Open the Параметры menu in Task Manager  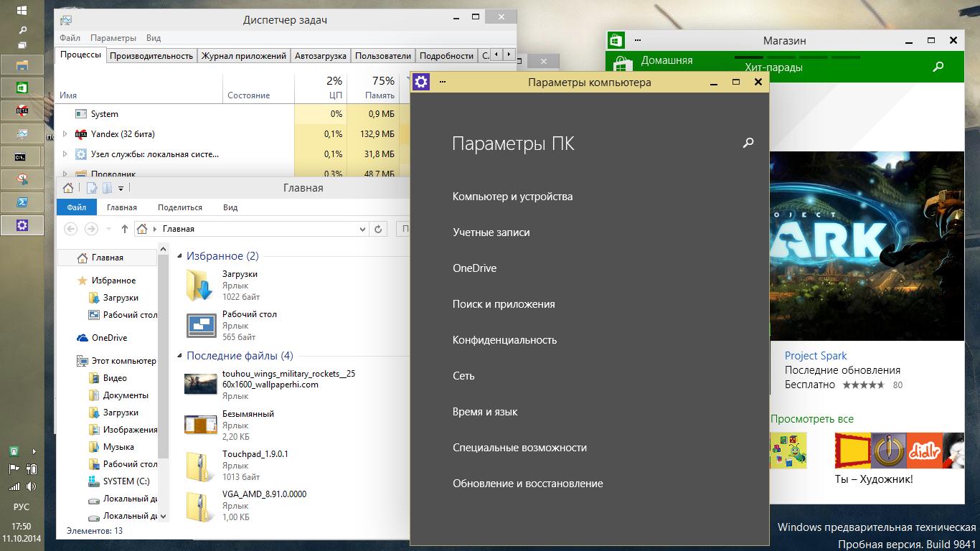(x=113, y=38)
